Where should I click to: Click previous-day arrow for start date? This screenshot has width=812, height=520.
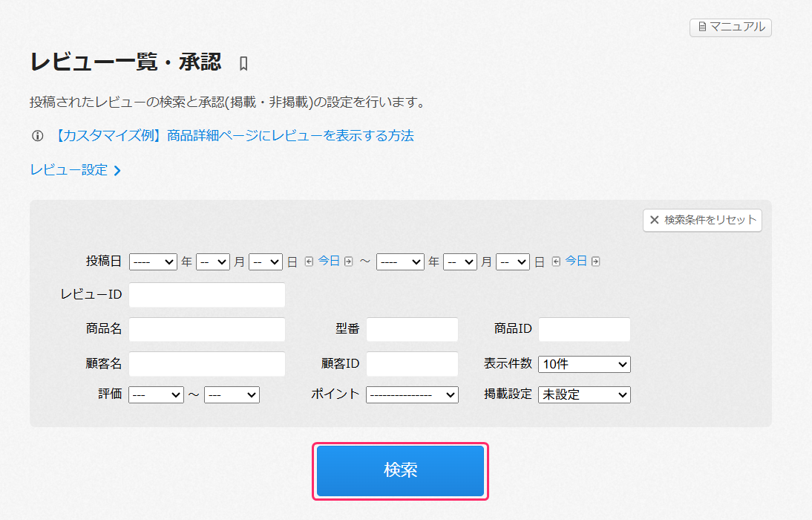pyautogui.click(x=309, y=261)
